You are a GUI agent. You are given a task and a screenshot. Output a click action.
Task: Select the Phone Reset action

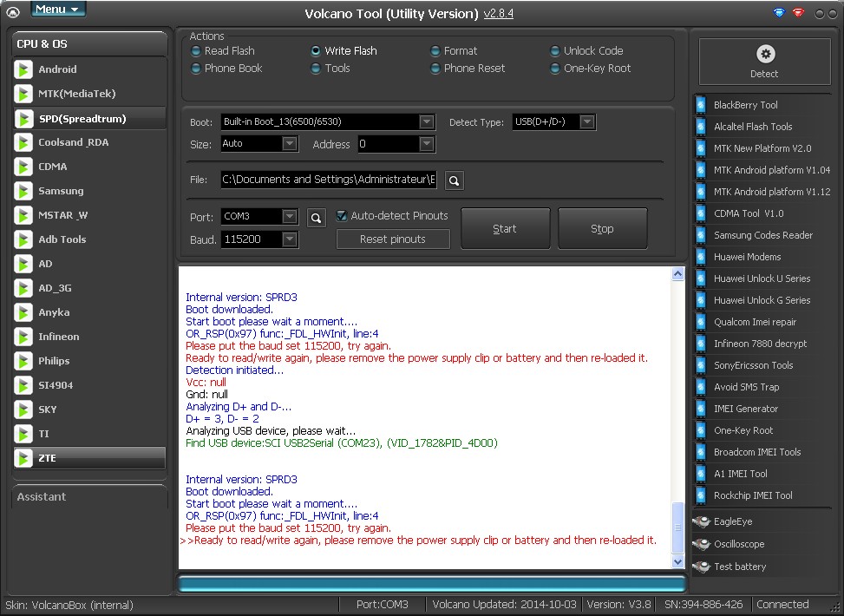468,69
